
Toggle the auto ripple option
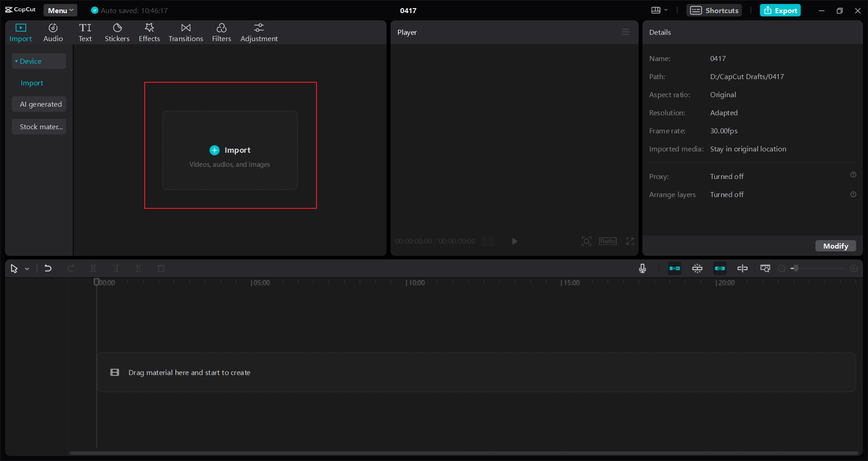tap(674, 268)
